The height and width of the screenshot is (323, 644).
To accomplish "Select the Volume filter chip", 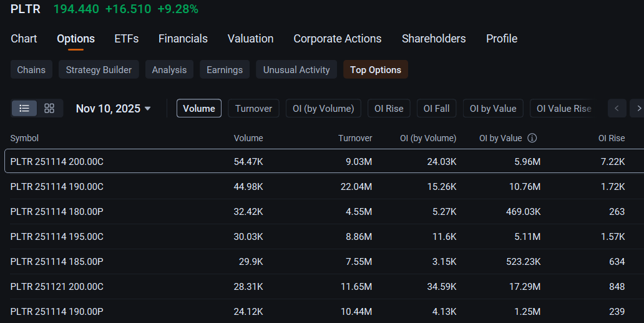I will tap(199, 109).
